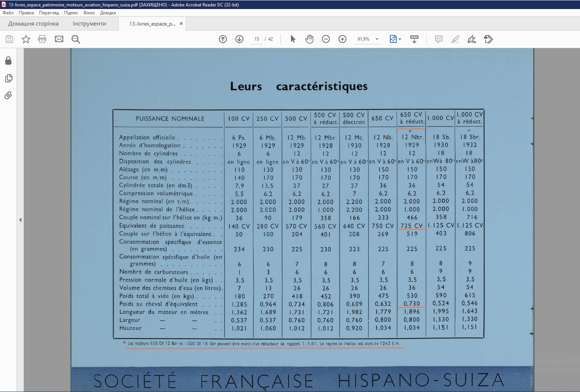Open the Підпис menu
The height and width of the screenshot is (392, 580).
pyautogui.click(x=71, y=13)
